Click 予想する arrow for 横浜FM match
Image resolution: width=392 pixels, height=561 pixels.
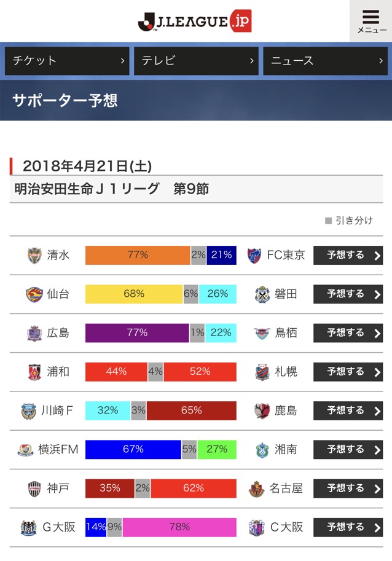point(377,449)
